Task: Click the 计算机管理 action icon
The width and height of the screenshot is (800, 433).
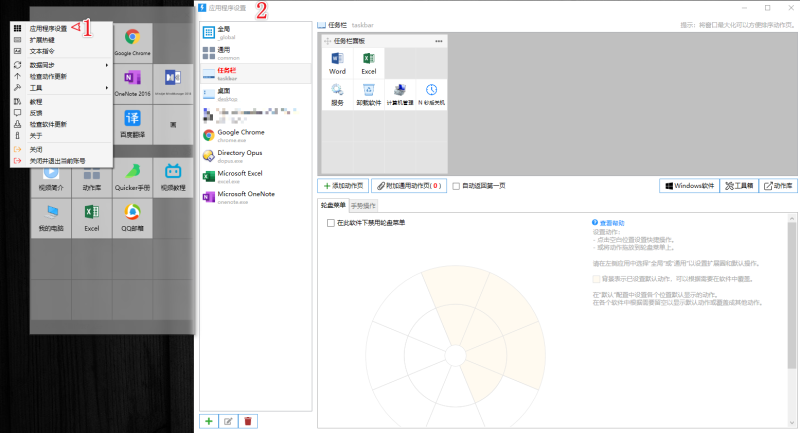Action: [400, 94]
